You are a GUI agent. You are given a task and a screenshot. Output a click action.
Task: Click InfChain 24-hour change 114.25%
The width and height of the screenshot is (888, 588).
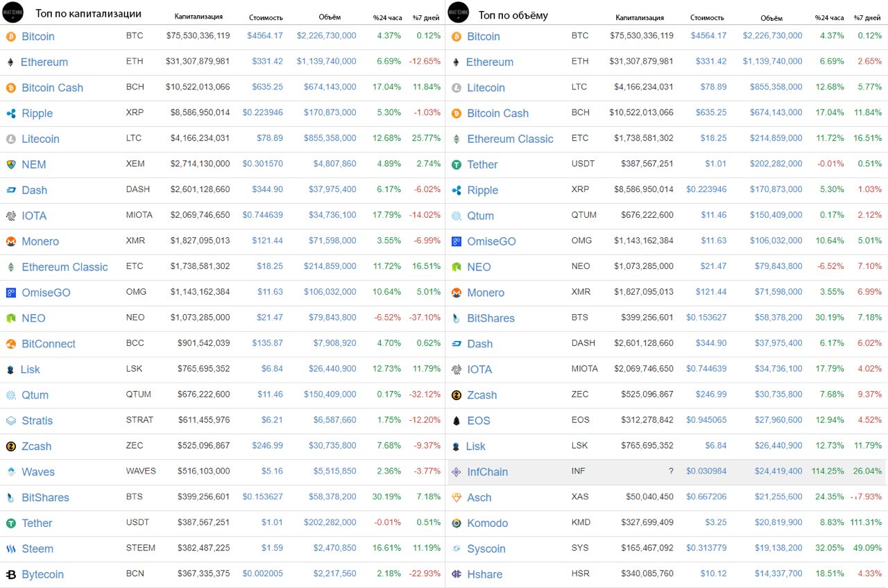coord(828,472)
